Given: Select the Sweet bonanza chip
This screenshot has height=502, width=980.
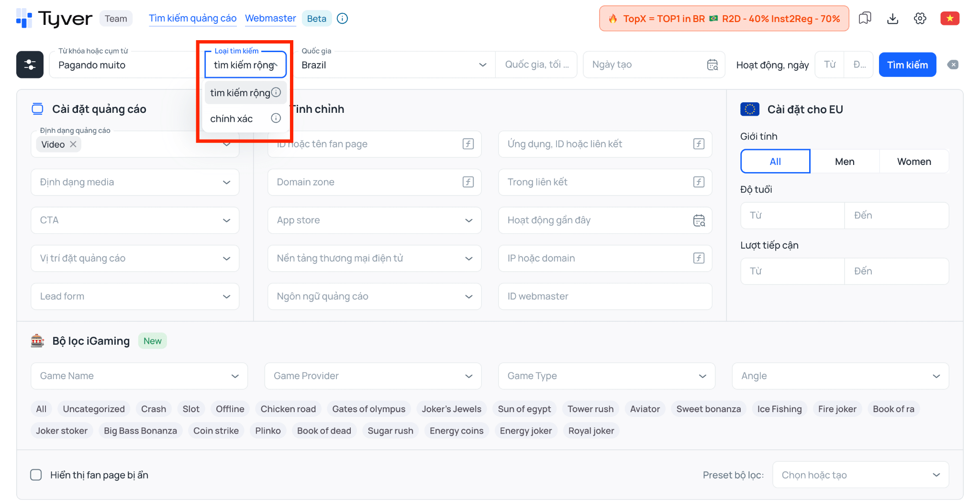Looking at the screenshot, I should click(708, 409).
